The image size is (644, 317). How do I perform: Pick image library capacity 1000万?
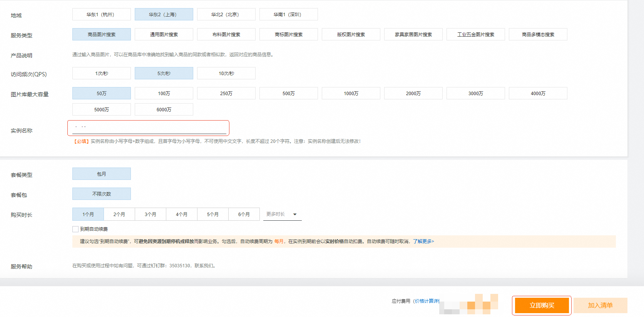(351, 93)
